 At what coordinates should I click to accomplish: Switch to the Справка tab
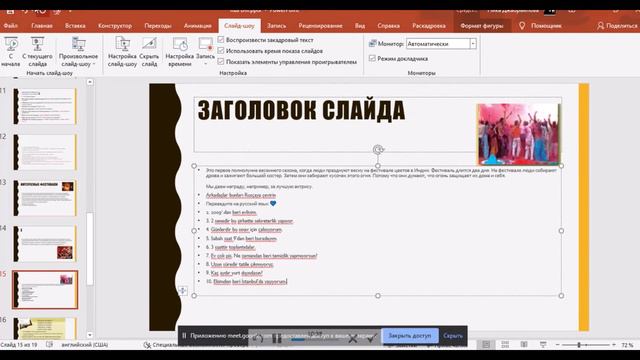(389, 26)
